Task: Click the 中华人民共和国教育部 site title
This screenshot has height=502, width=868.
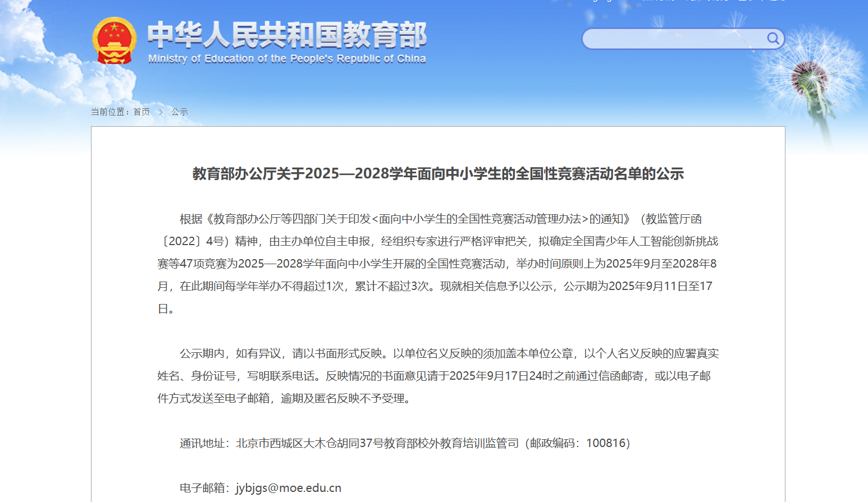Action: (287, 35)
